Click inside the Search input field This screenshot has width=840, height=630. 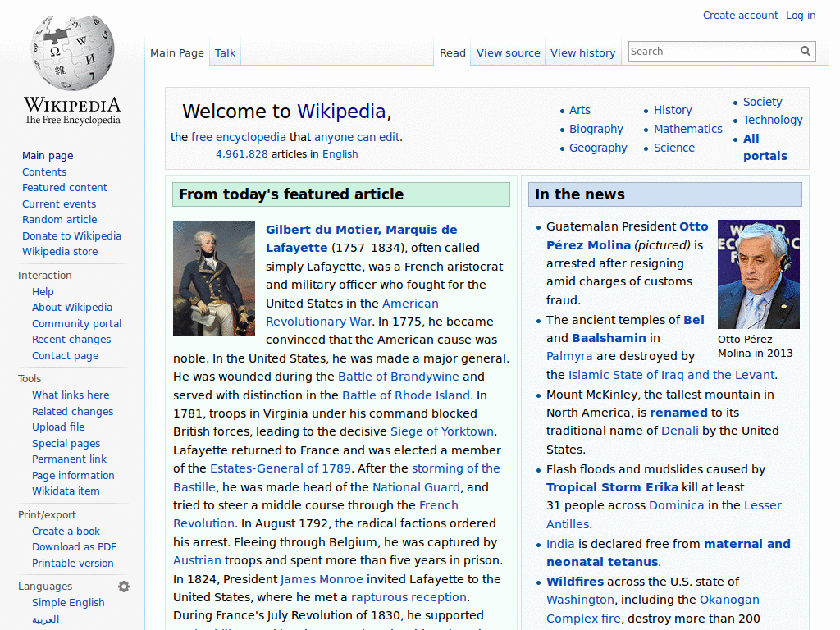[705, 51]
